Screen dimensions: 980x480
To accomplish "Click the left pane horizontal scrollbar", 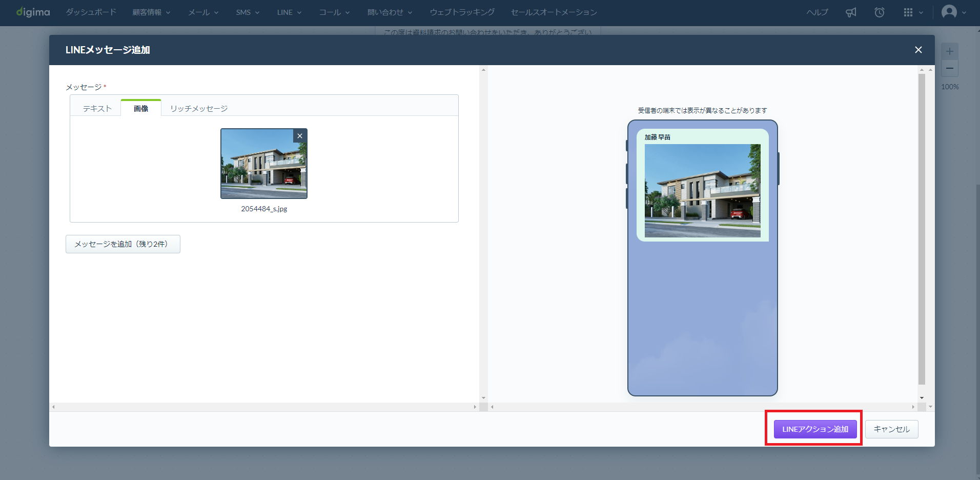I will [x=264, y=407].
